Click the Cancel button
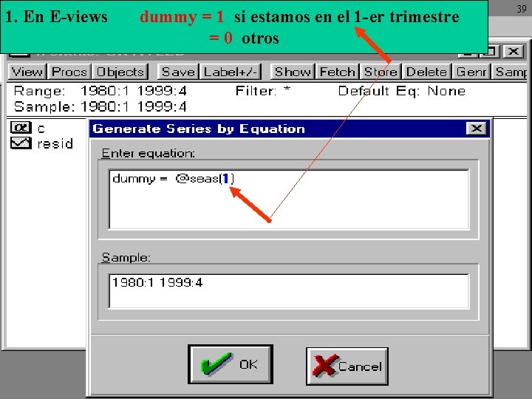 pyautogui.click(x=347, y=366)
